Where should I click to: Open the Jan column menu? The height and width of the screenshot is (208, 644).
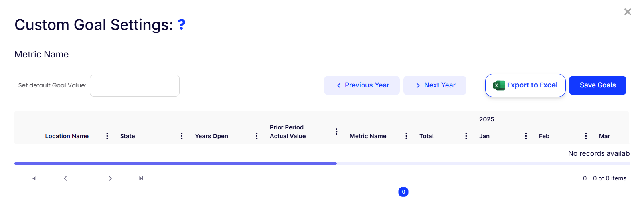pyautogui.click(x=526, y=136)
